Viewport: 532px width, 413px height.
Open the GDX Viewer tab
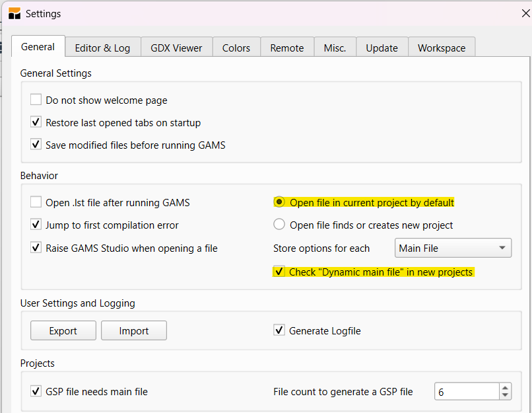pyautogui.click(x=176, y=48)
